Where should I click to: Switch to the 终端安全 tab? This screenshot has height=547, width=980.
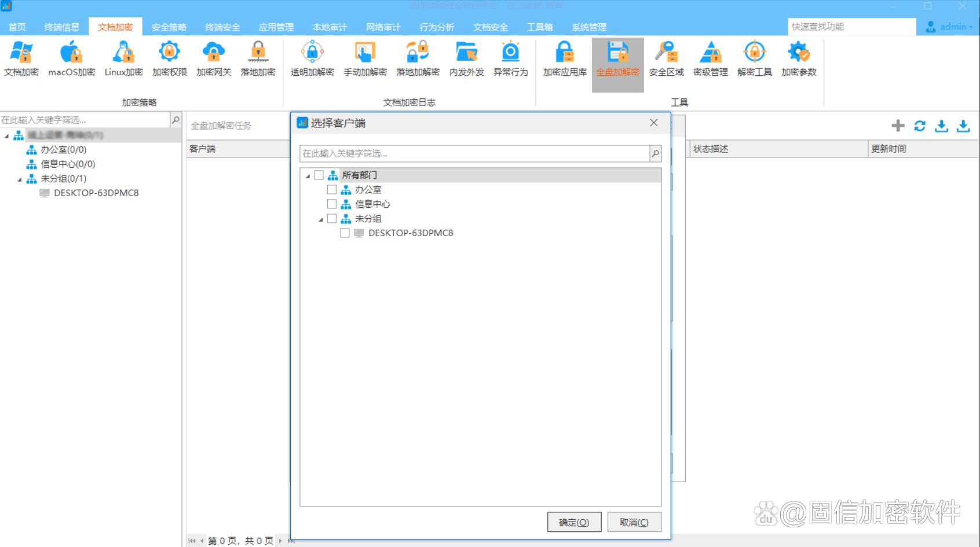[x=222, y=27]
